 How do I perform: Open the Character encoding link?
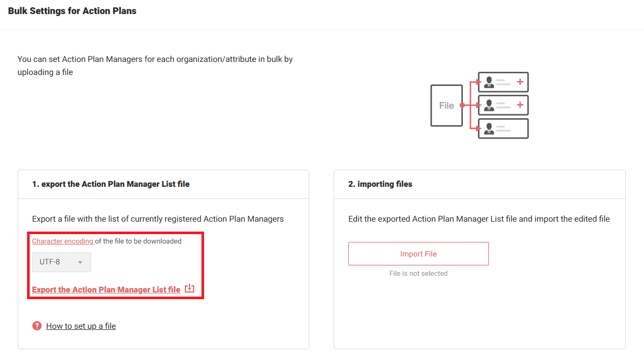[62, 241]
